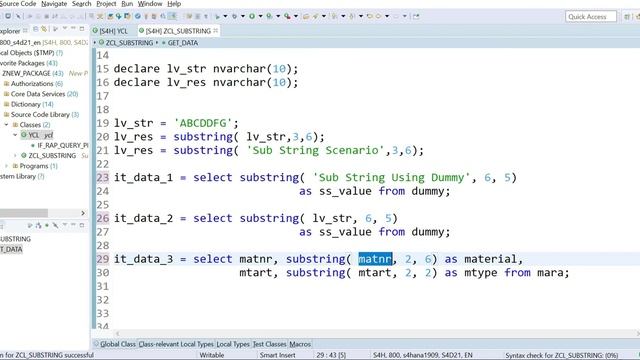The image size is (640, 360).
Task: Maximize the Project Explorer panel
Action: pos(82,29)
